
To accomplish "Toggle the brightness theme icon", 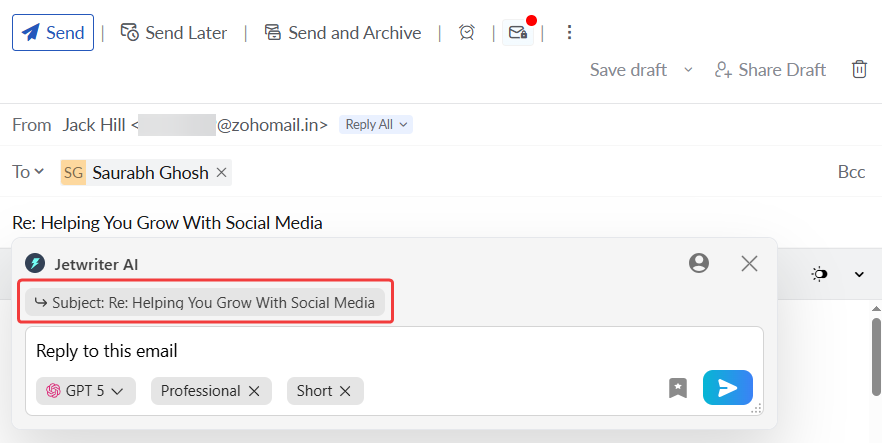I will pos(820,274).
